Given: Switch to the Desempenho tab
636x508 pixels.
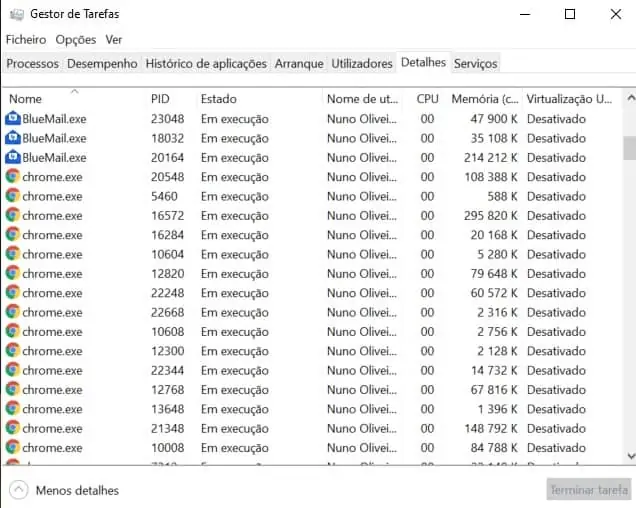Looking at the screenshot, I should click(x=102, y=63).
